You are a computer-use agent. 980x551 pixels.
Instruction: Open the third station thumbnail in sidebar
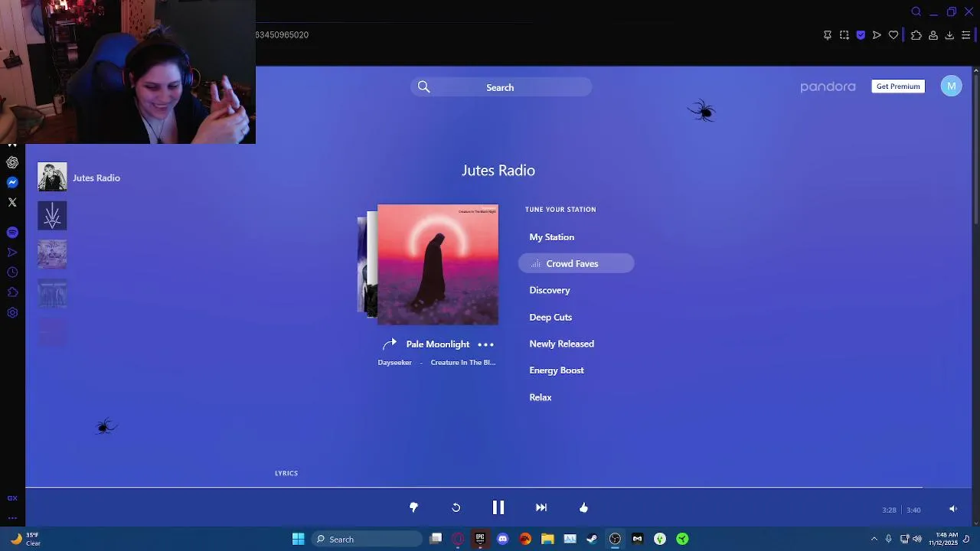(52, 254)
